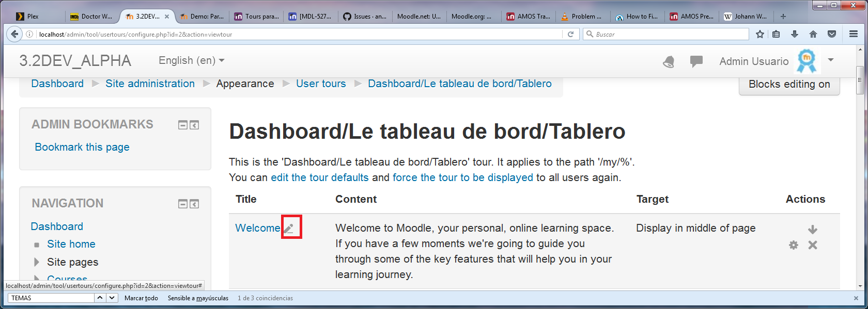Open a new browser tab with plus
868x309 pixels.
click(x=783, y=17)
